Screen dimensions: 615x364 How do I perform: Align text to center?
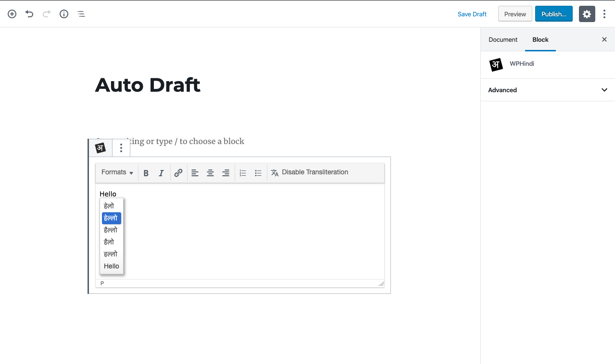[210, 173]
